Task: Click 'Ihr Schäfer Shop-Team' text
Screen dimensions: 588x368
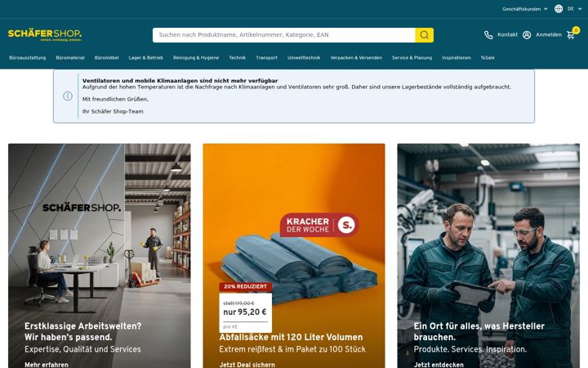Action: (x=113, y=111)
